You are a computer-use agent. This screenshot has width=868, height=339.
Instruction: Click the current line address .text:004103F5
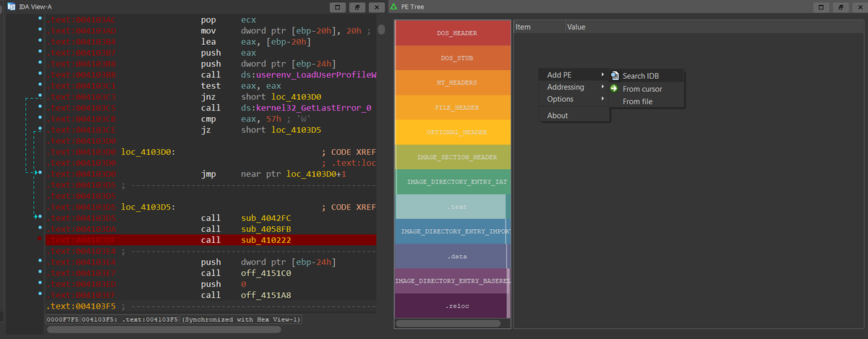[x=80, y=306]
